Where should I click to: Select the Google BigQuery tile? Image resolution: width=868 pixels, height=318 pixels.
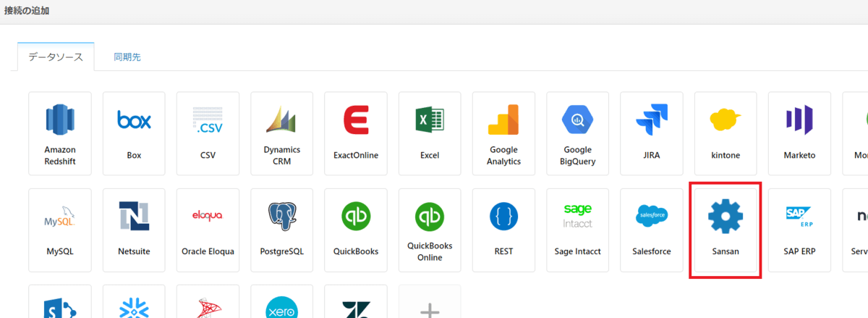click(x=578, y=133)
